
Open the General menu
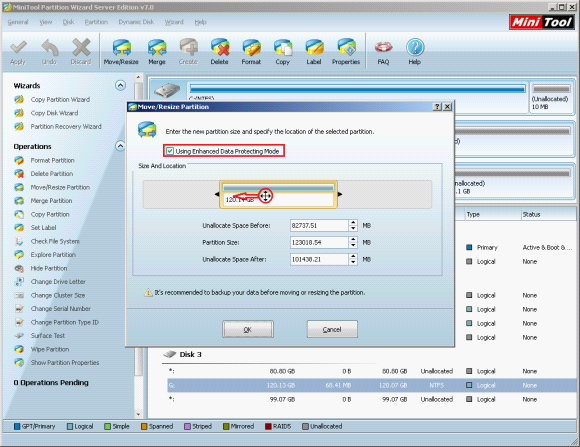(x=18, y=22)
